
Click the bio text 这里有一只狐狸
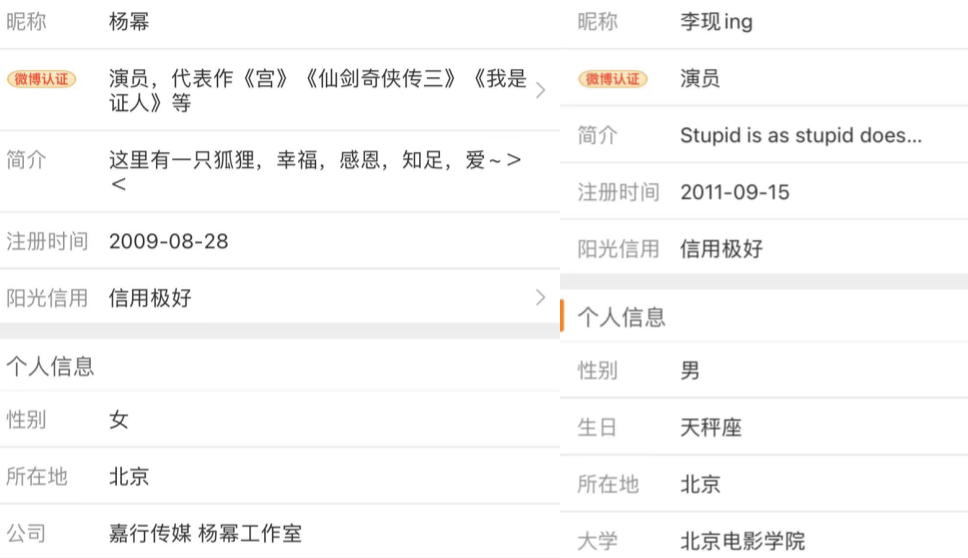(182, 160)
